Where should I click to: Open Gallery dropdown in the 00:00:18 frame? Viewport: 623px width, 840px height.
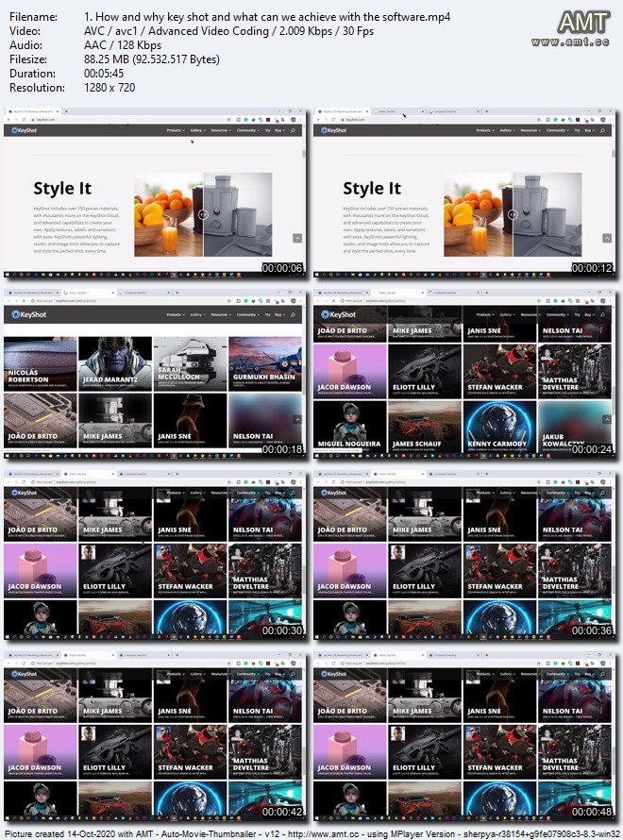pyautogui.click(x=197, y=314)
